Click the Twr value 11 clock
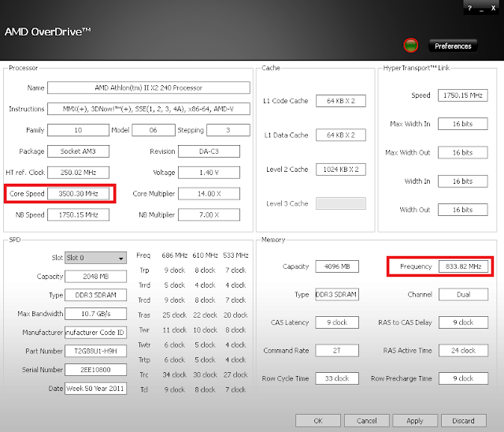 pyautogui.click(x=175, y=330)
